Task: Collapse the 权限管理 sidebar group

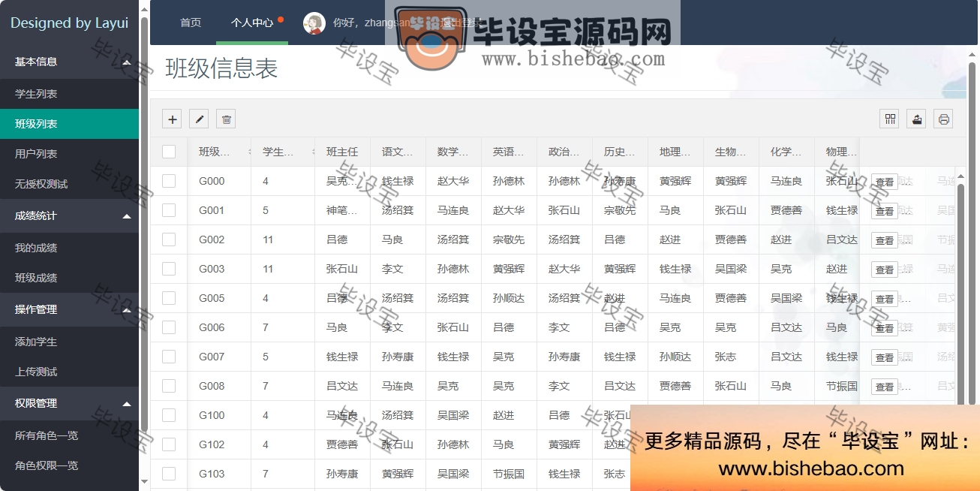Action: 69,403
